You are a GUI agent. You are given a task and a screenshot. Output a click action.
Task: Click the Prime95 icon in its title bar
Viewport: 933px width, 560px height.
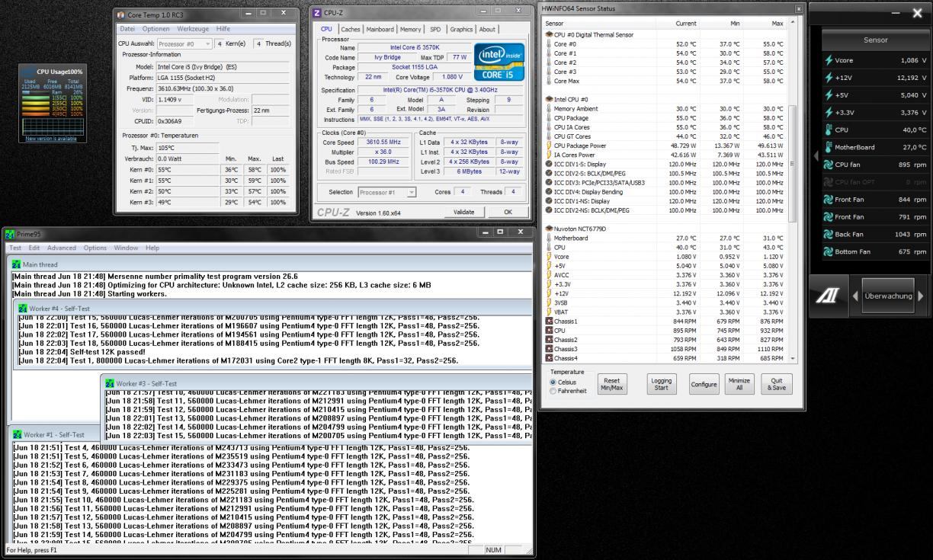[x=11, y=235]
